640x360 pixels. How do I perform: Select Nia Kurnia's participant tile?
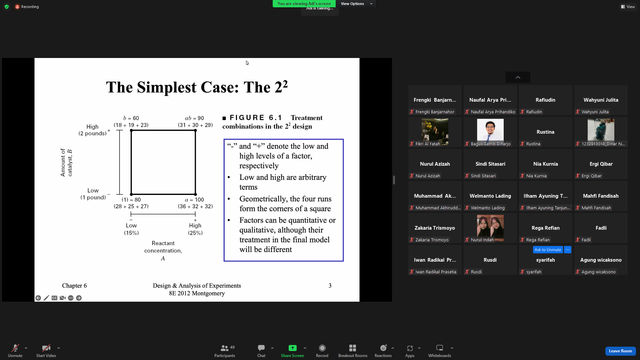(546, 164)
